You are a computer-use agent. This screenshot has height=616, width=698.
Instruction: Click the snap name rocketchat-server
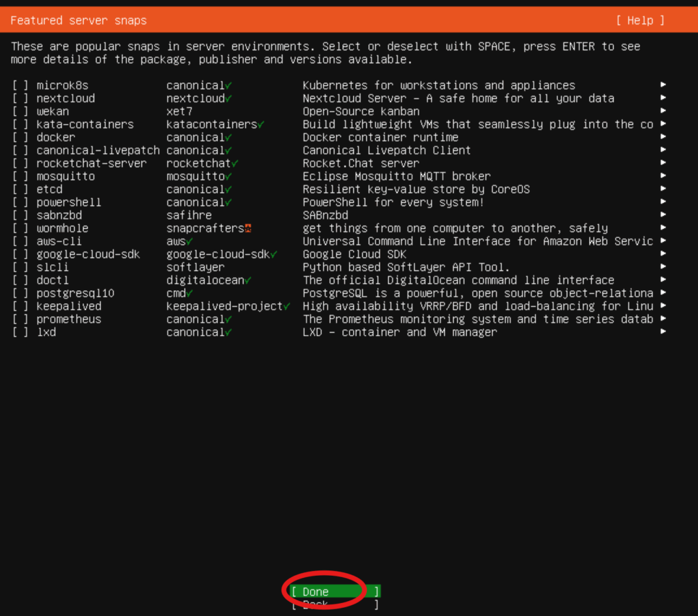coord(92,164)
